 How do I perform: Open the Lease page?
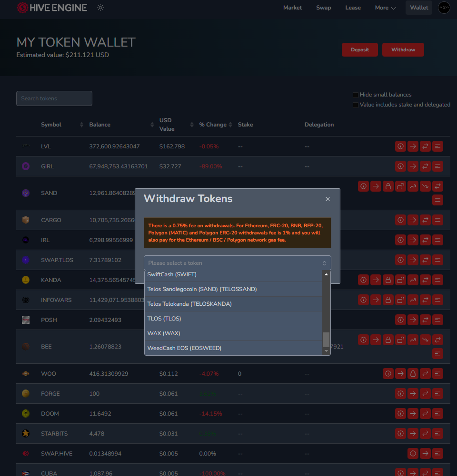[x=353, y=8]
